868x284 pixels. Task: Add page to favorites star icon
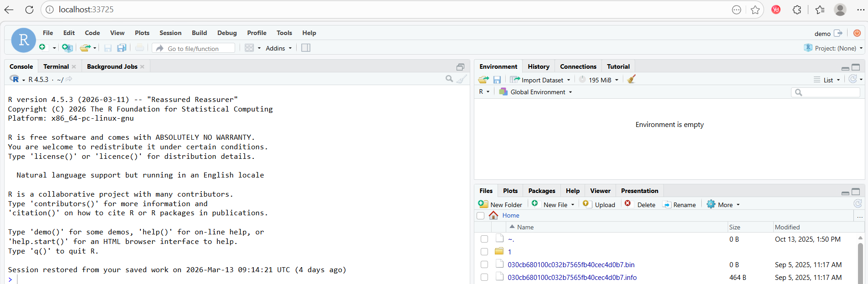(755, 10)
